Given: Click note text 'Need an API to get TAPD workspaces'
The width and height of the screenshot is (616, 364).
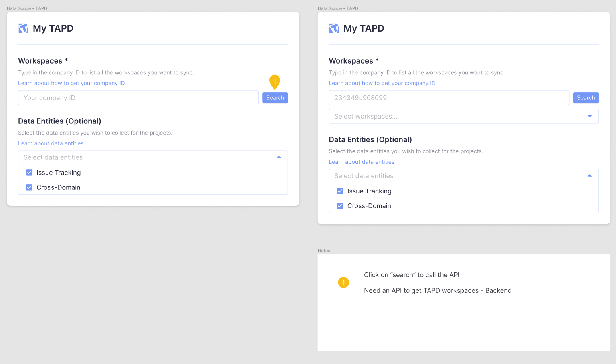Looking at the screenshot, I should pyautogui.click(x=421, y=290).
